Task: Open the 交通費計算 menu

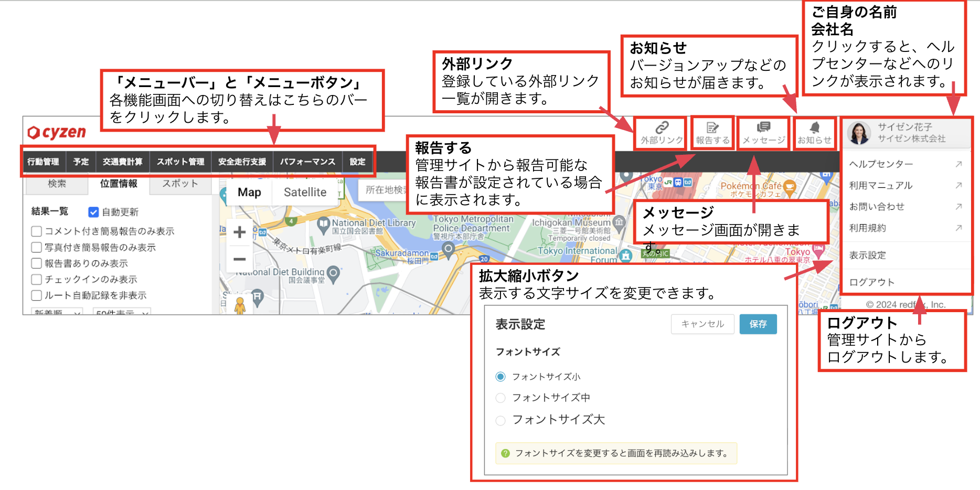Action: [x=123, y=162]
